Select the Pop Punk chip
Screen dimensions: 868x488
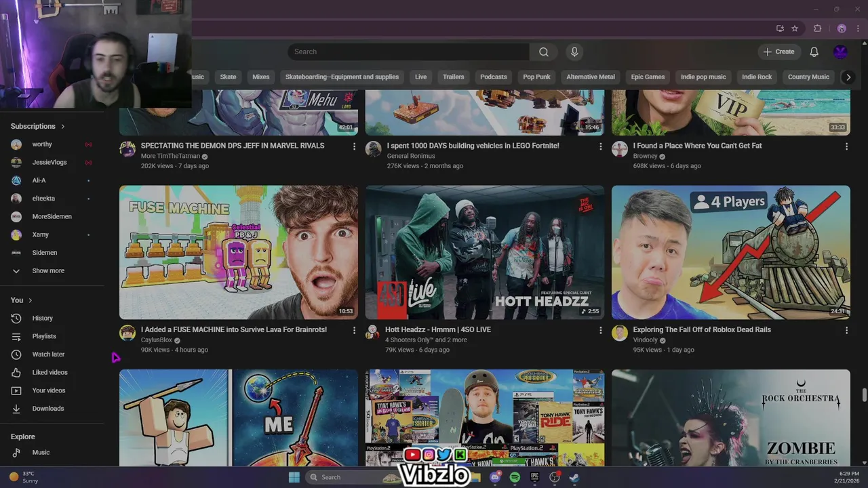point(536,77)
